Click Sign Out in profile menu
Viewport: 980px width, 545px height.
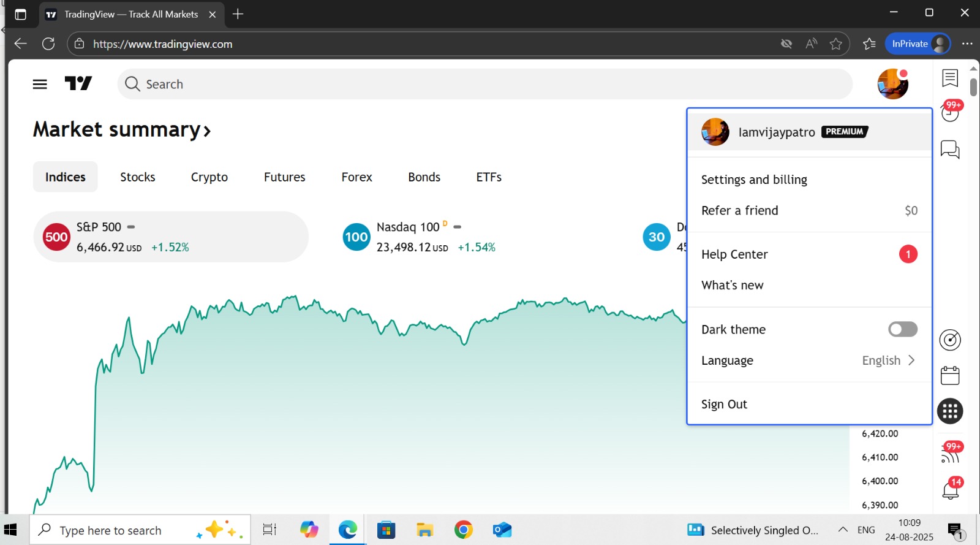click(x=724, y=404)
